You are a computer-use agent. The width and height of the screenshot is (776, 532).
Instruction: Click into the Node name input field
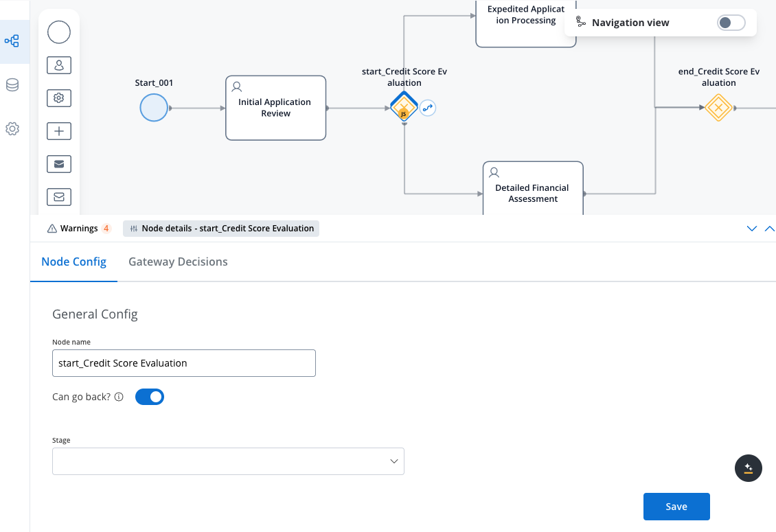pyautogui.click(x=184, y=363)
